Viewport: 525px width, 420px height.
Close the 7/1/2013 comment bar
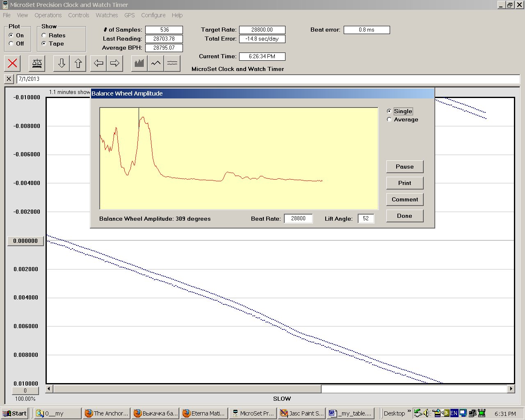click(x=9, y=79)
